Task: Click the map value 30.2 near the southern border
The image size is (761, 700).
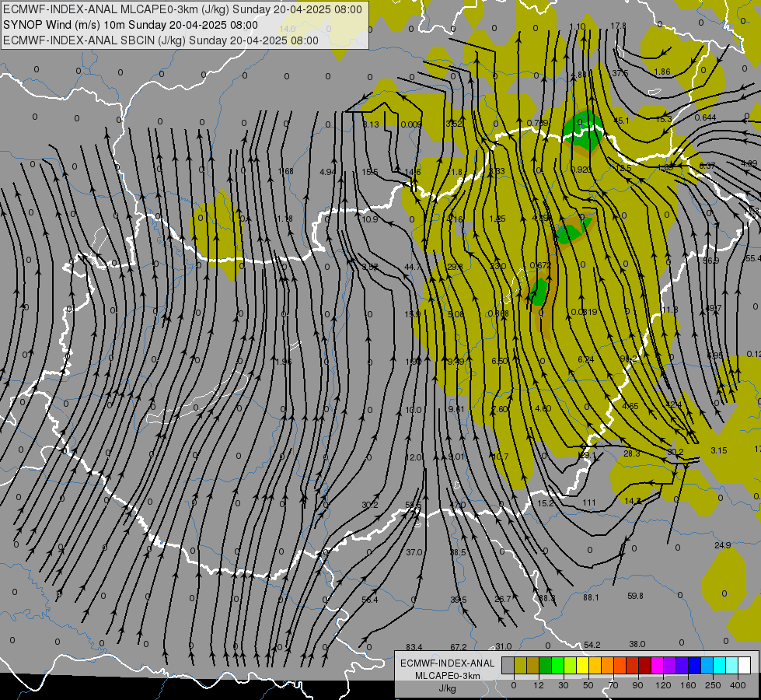Action: [370, 506]
